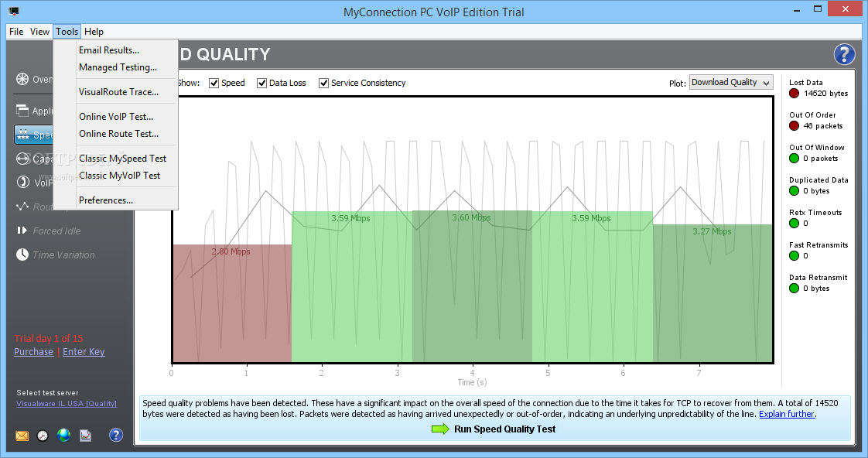Screen dimensions: 868x458
Task: Click the envelope email icon at bottom left
Action: [22, 436]
